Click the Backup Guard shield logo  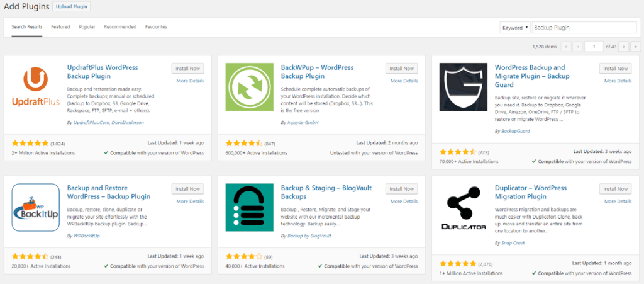(x=464, y=87)
